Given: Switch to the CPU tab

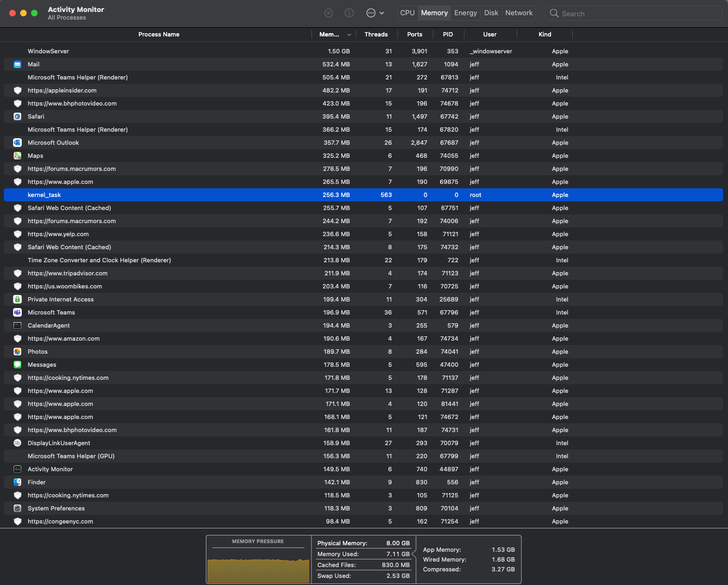Looking at the screenshot, I should (407, 13).
